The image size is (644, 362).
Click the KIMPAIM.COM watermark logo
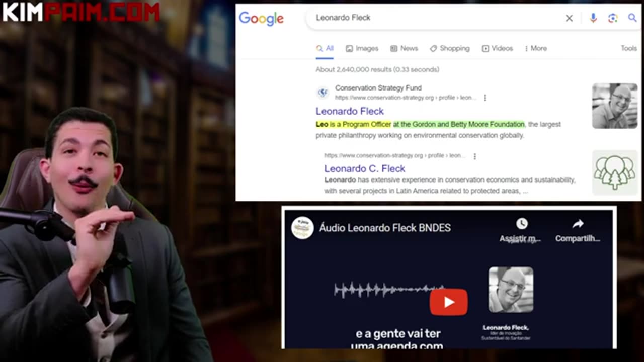pos(80,12)
